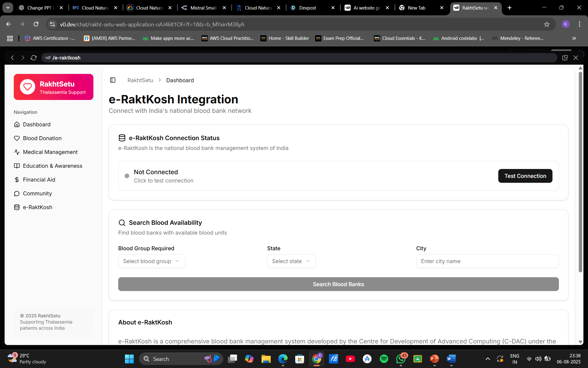Click the RakhtSetu heart logo

pos(28,87)
